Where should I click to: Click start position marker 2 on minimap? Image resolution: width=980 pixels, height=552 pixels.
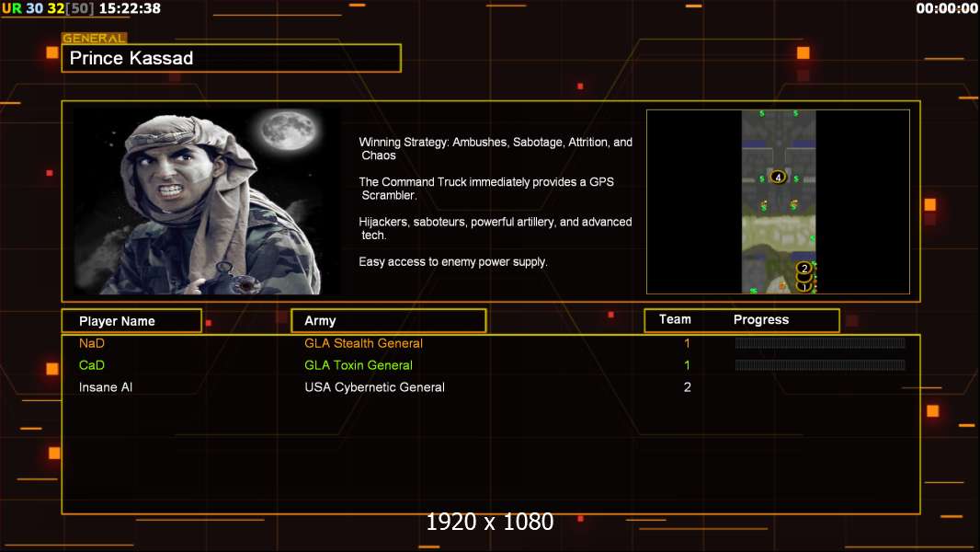click(804, 269)
